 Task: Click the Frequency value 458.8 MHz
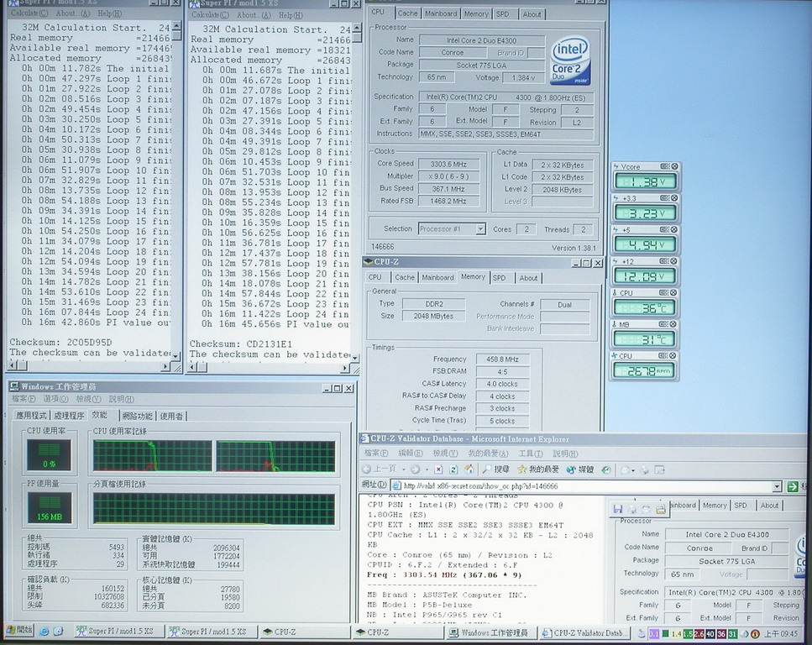(x=502, y=359)
